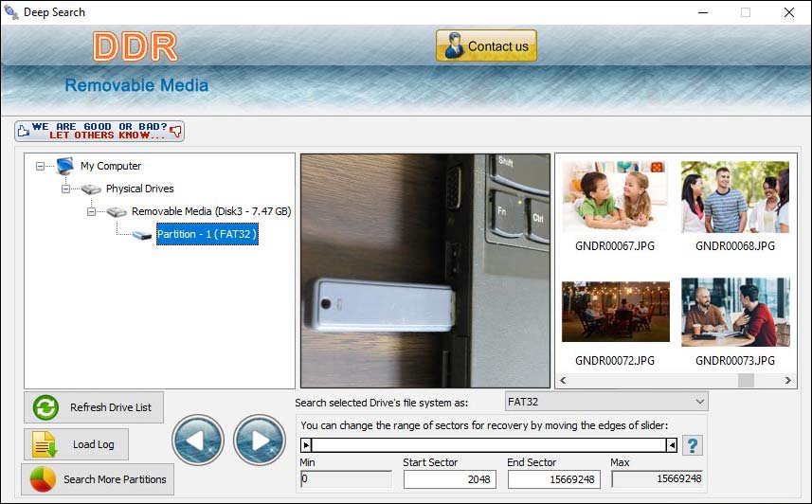Click the blue back arrow button
The height and width of the screenshot is (504, 812).
198,440
